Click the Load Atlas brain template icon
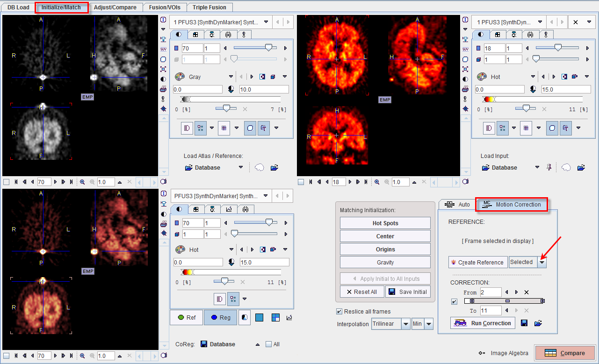The height and width of the screenshot is (364, 599). click(x=260, y=167)
